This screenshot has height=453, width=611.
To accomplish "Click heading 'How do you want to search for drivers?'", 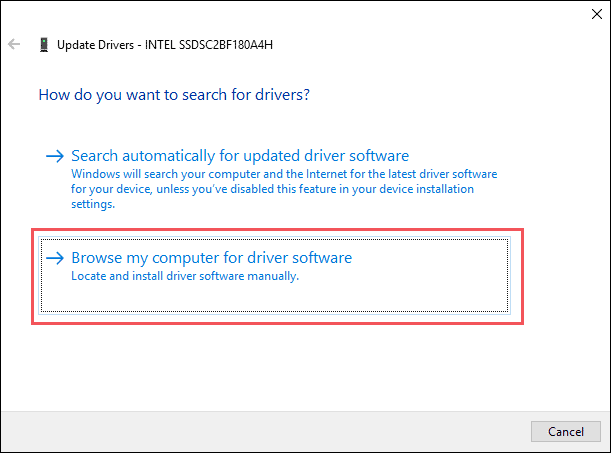I will tap(174, 95).
